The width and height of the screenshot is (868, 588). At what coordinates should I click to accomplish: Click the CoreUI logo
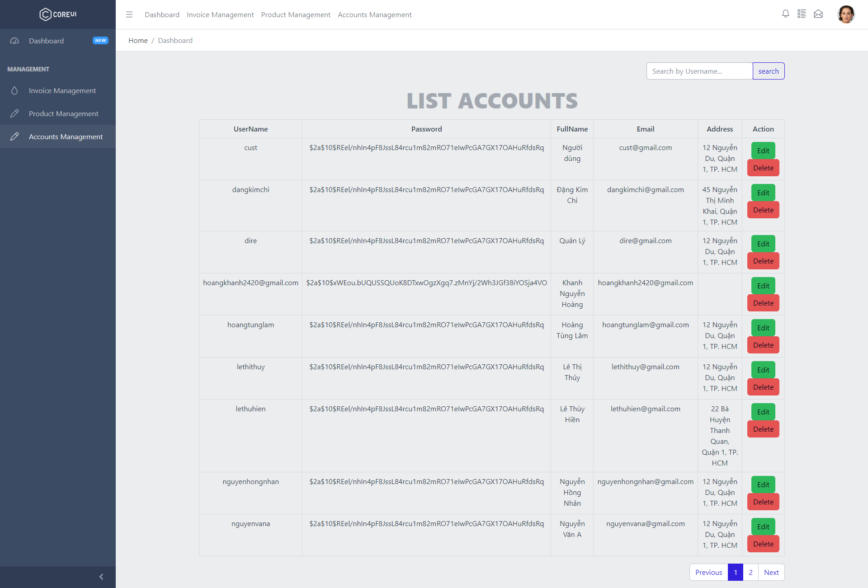[x=58, y=14]
